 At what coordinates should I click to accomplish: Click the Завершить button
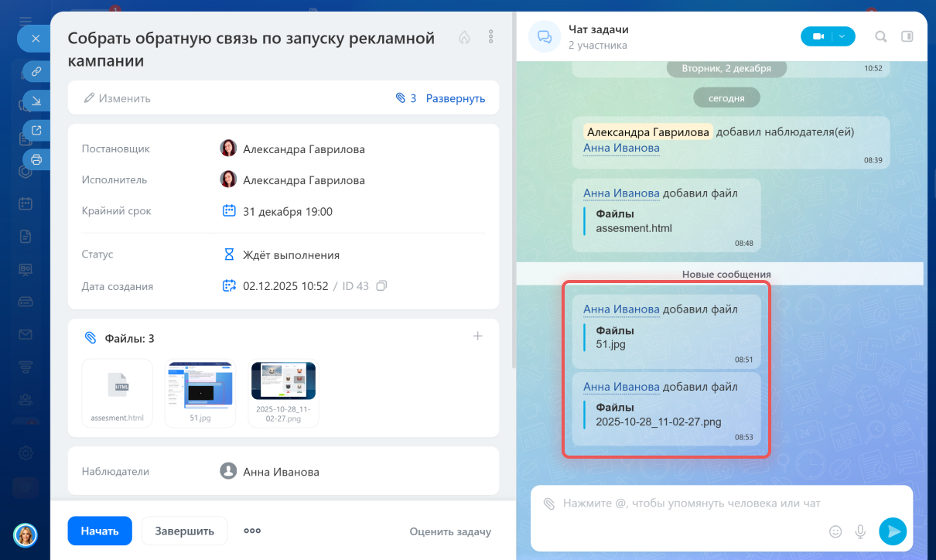pos(184,531)
